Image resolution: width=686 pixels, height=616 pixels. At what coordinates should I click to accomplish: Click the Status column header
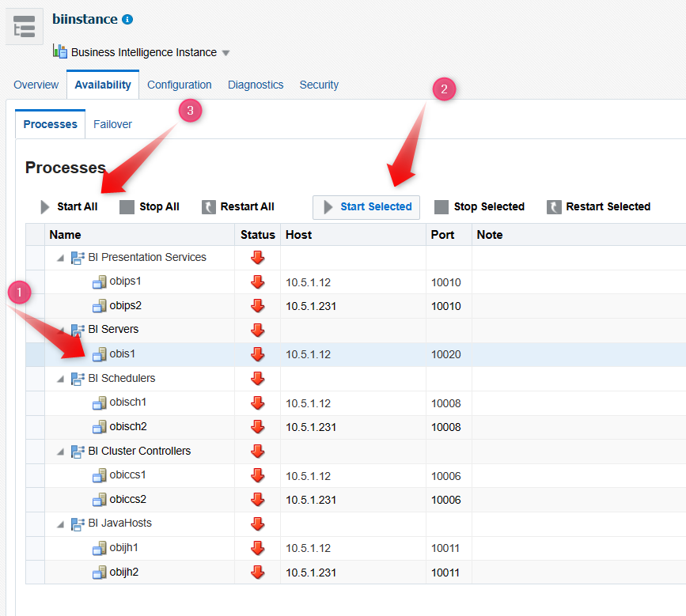tap(258, 235)
